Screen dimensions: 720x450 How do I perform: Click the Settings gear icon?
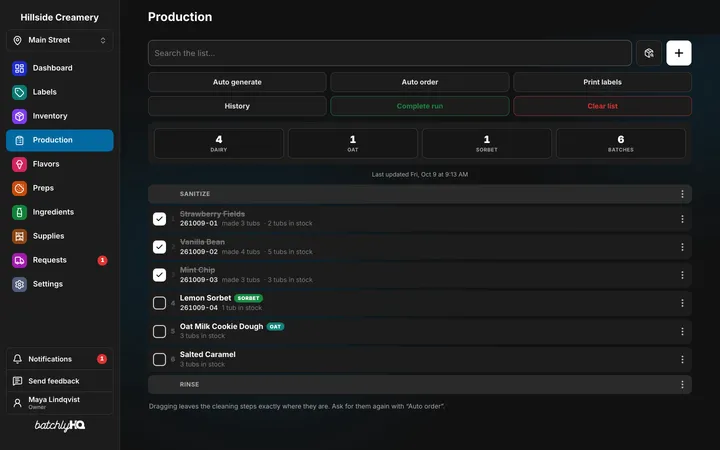point(19,284)
